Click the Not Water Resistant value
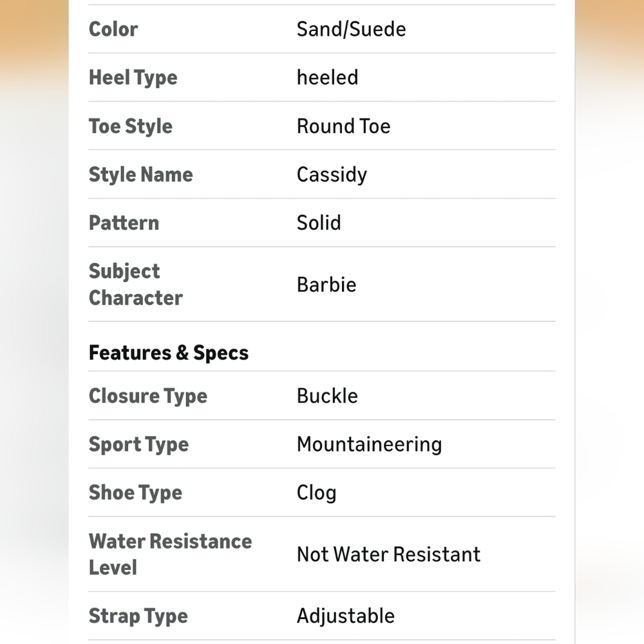Screen dimensions: 644x644 pyautogui.click(x=388, y=554)
